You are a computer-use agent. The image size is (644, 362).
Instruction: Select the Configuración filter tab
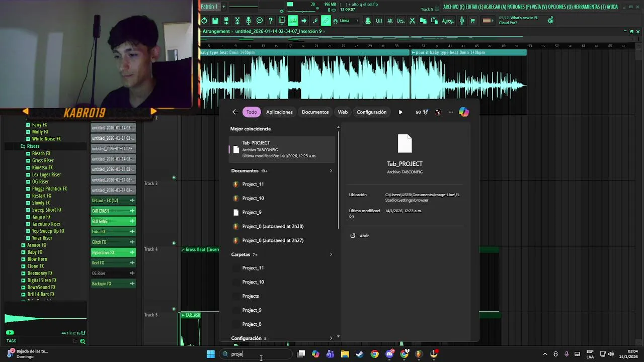[371, 112]
